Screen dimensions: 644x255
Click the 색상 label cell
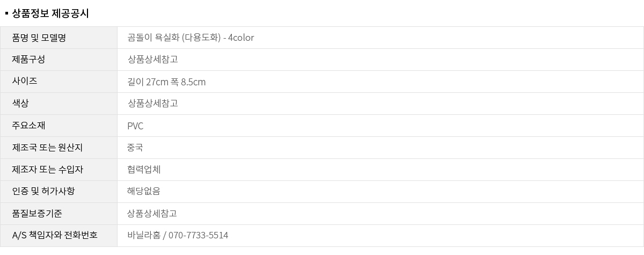20,104
